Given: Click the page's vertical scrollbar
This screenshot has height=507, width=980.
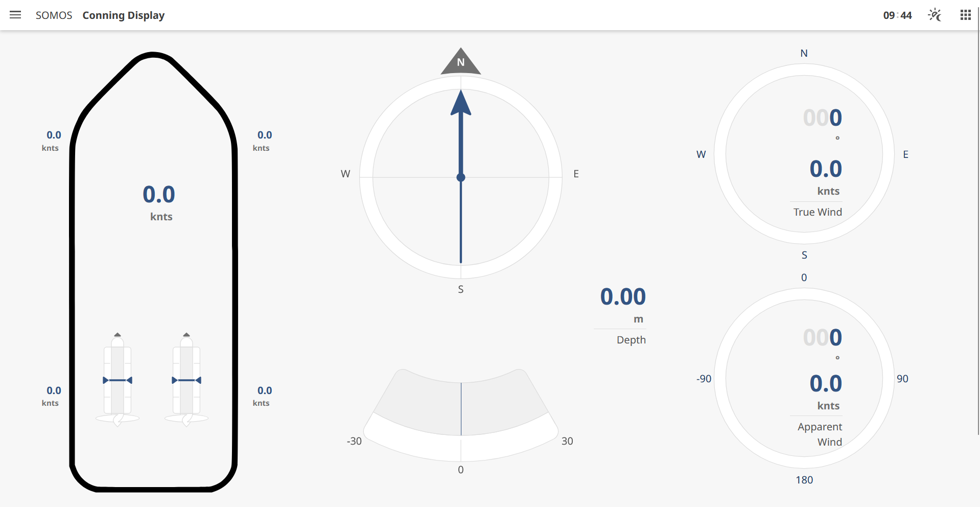Looking at the screenshot, I should [978, 220].
